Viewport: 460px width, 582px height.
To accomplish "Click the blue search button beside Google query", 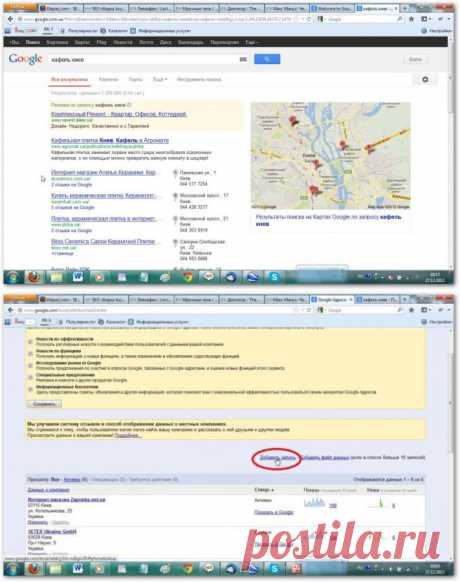I will tap(267, 59).
